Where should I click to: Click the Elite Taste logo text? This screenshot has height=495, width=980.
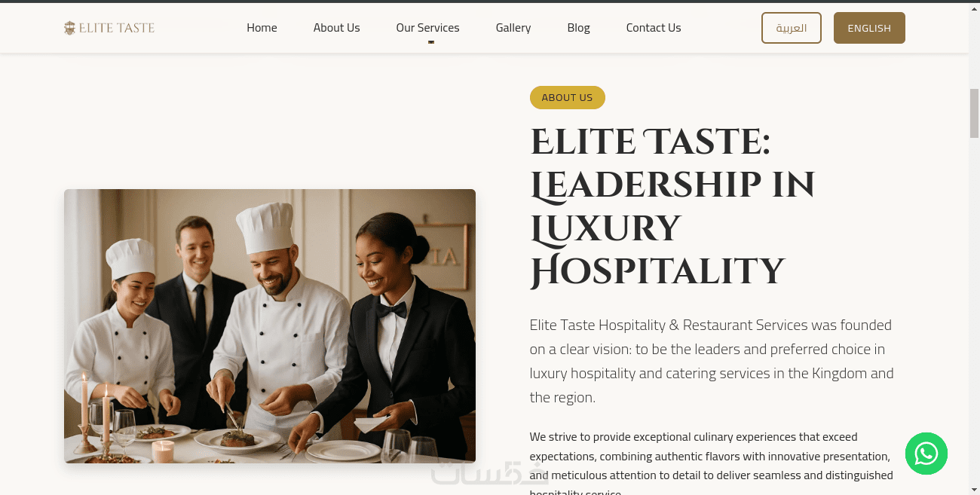(116, 28)
